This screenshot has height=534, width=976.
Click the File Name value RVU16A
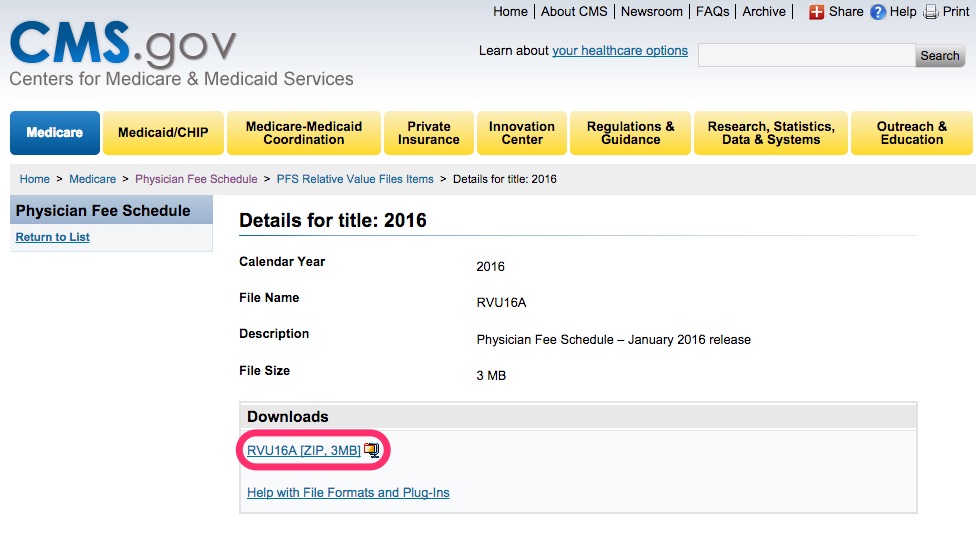(501, 302)
